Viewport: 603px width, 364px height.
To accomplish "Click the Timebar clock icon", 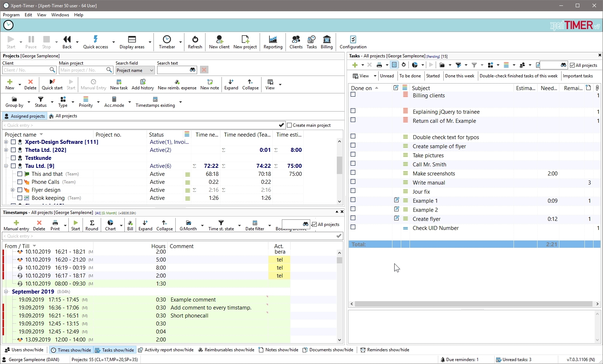I will click(167, 39).
